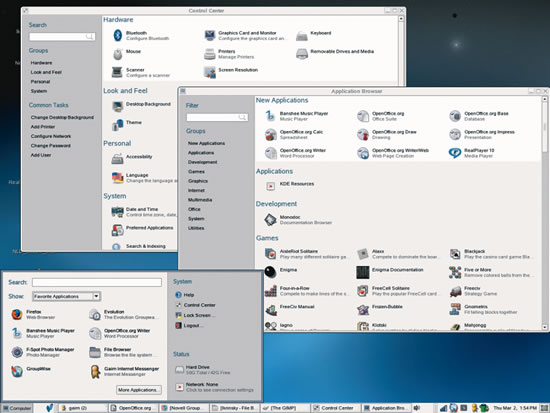550x413 pixels.
Task: Switch to The GIMP taskbar entry
Action: [285, 408]
